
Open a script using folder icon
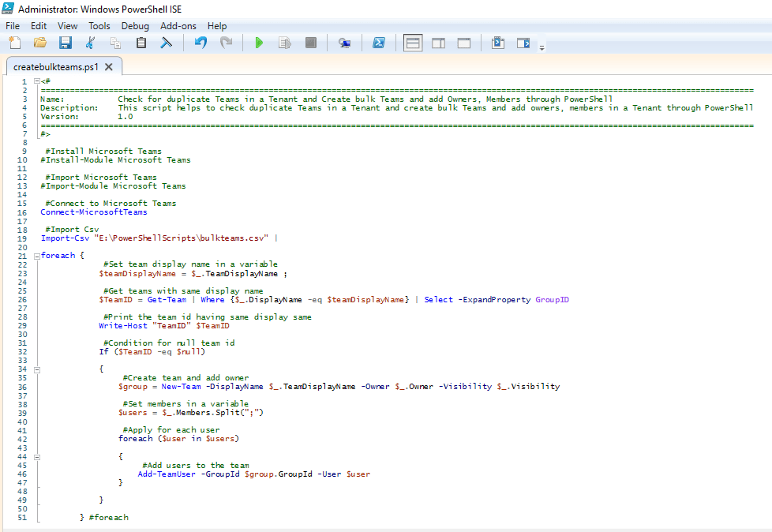pyautogui.click(x=40, y=43)
